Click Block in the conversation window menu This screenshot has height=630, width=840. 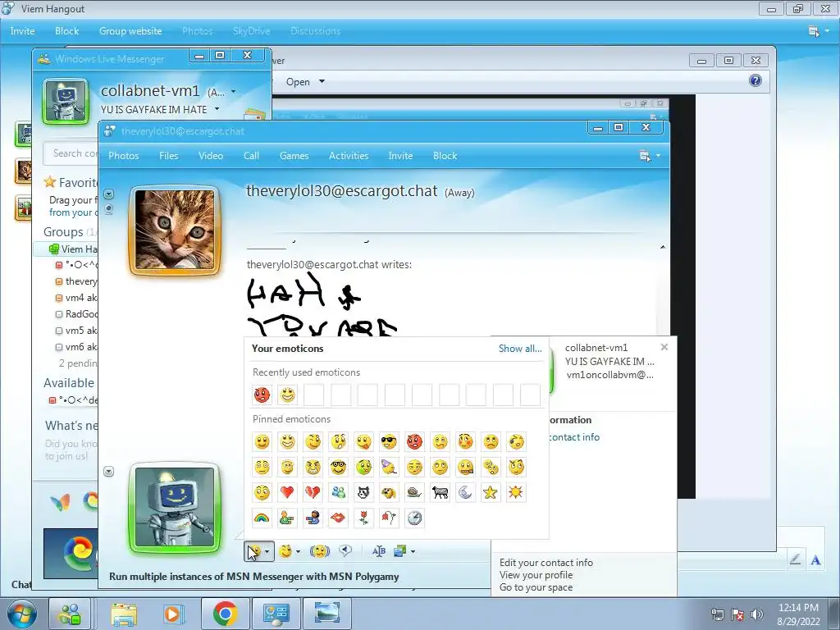445,156
